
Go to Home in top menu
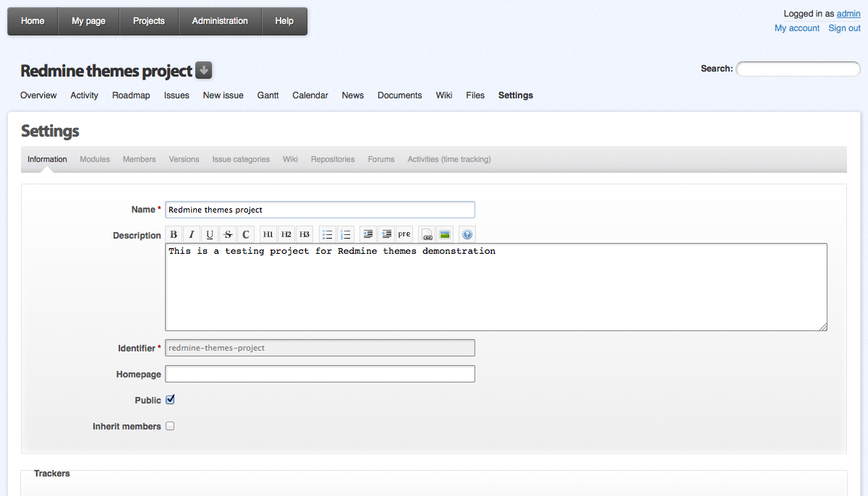click(33, 21)
